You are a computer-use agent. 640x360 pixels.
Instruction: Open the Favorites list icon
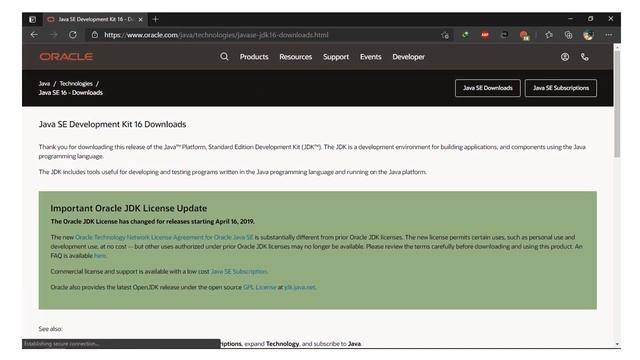click(549, 35)
